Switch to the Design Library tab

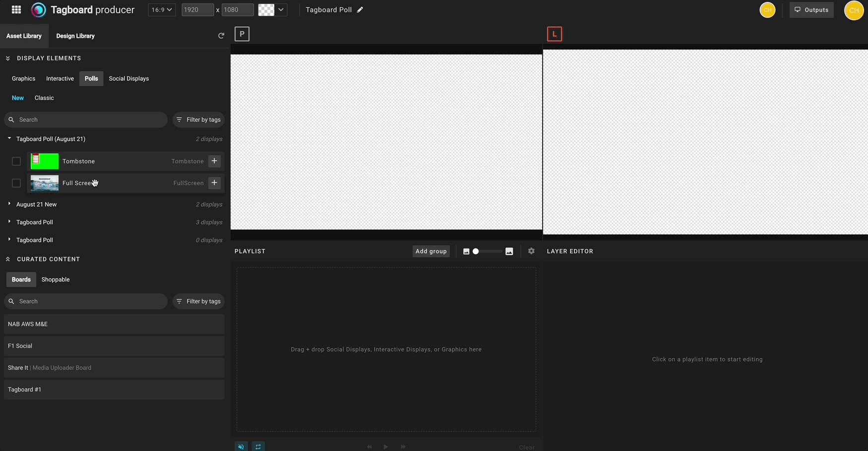[75, 36]
